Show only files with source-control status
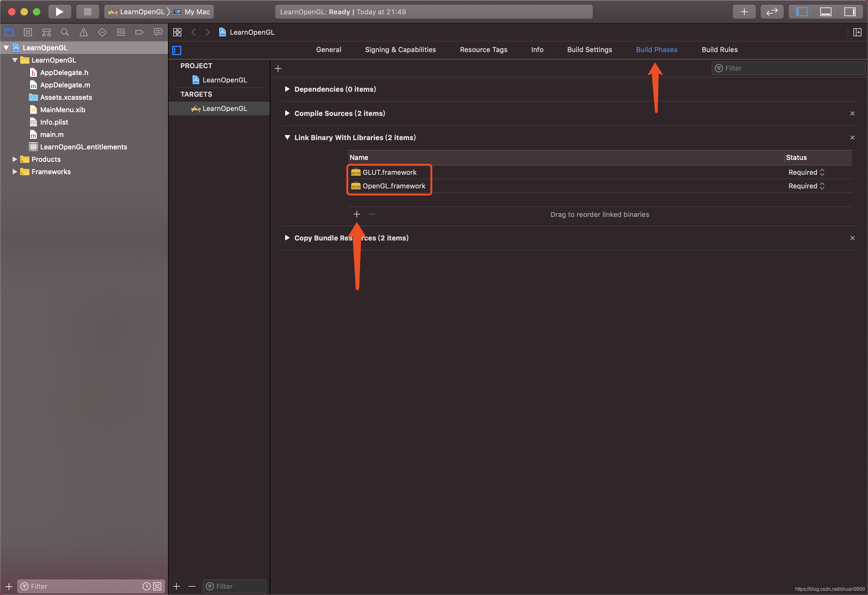This screenshot has height=595, width=868. [x=157, y=586]
